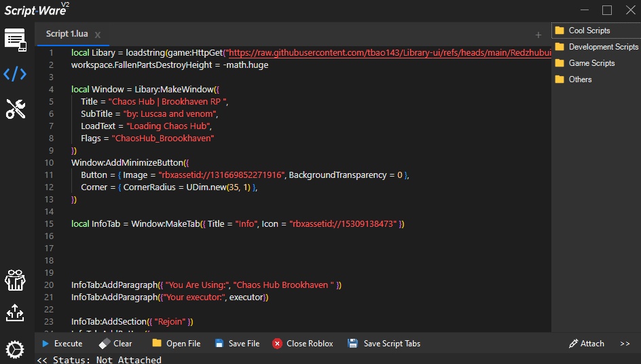Image resolution: width=641 pixels, height=364 pixels.
Task: Click the red Close Roblox icon
Action: click(x=277, y=344)
